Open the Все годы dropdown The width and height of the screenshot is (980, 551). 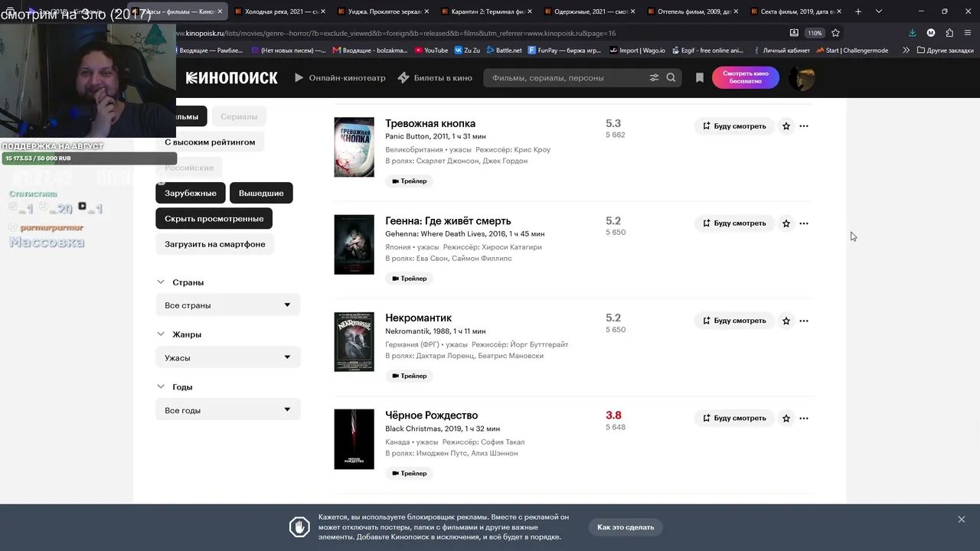(x=228, y=410)
